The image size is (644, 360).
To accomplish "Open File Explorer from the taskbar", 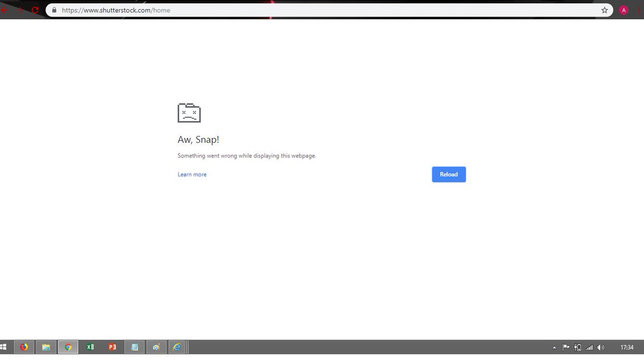I will point(46,347).
